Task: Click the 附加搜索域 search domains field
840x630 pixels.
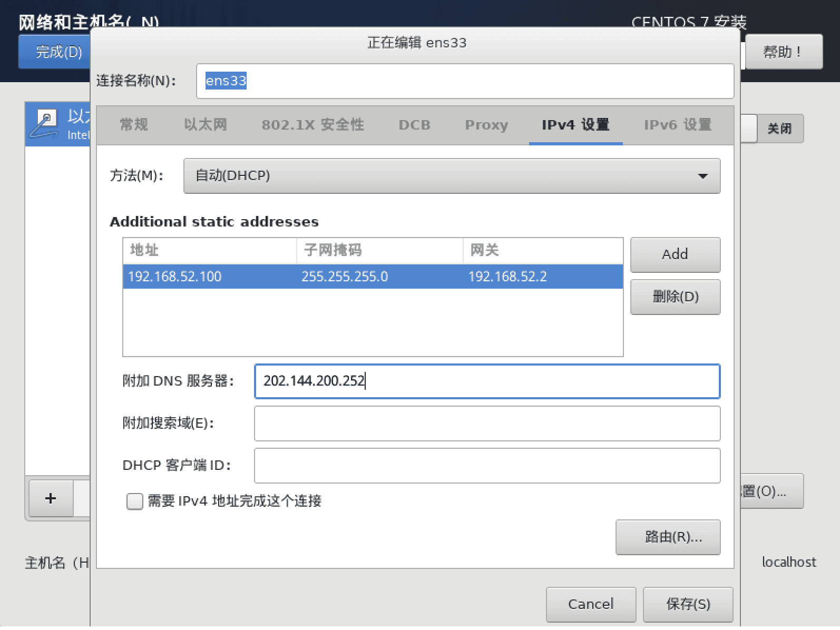Action: tap(487, 424)
